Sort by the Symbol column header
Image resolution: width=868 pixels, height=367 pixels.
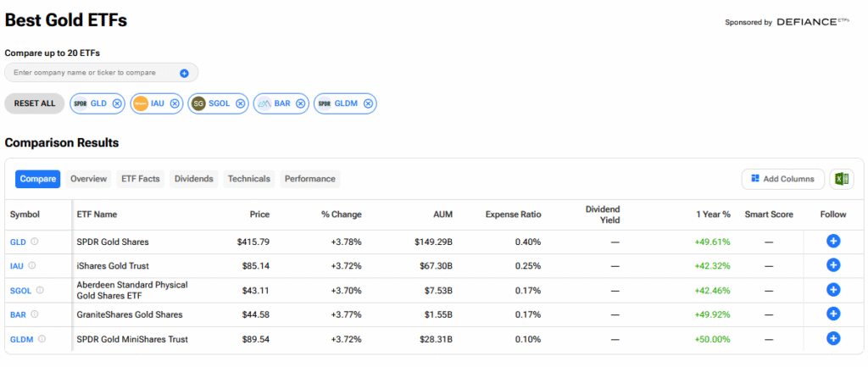(25, 214)
